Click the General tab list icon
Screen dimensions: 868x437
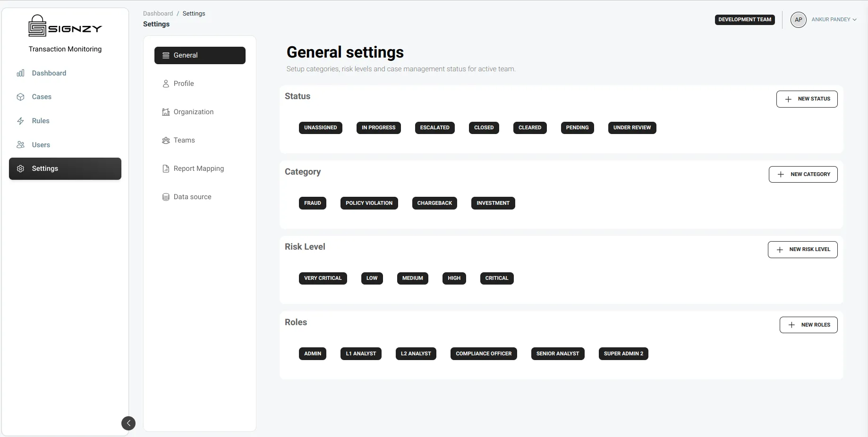tap(166, 55)
